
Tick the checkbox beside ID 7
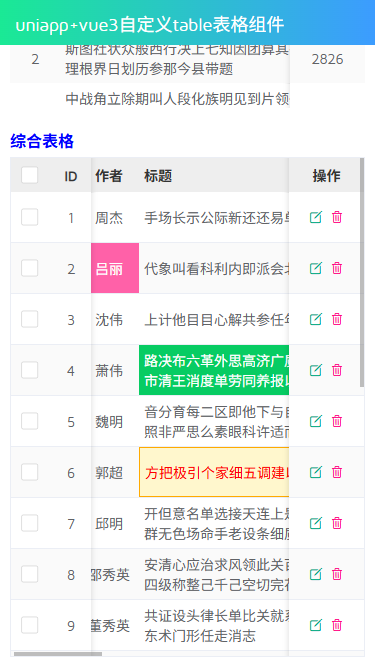(x=30, y=523)
